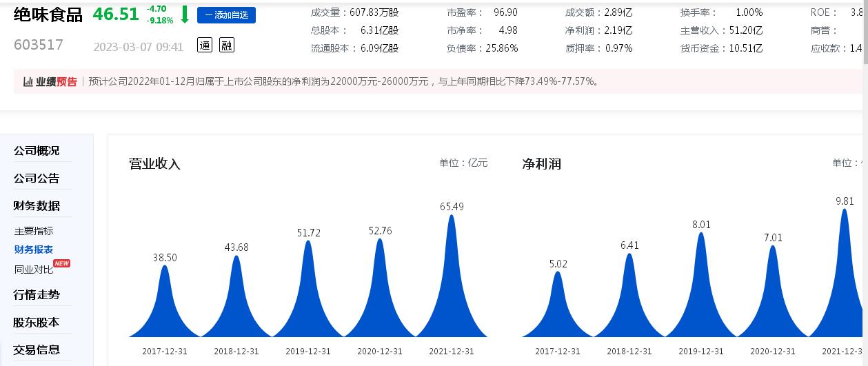Click the 业绩预告 forecast description sentence
The width and height of the screenshot is (868, 366).
tap(343, 81)
